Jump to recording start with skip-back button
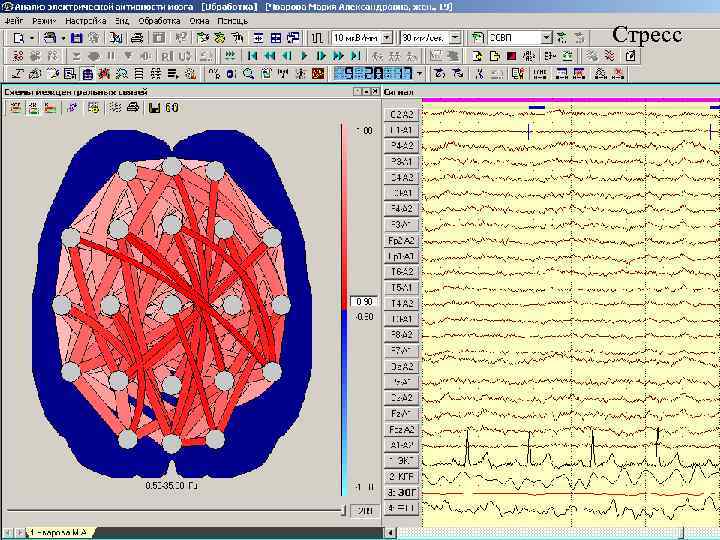 point(252,55)
